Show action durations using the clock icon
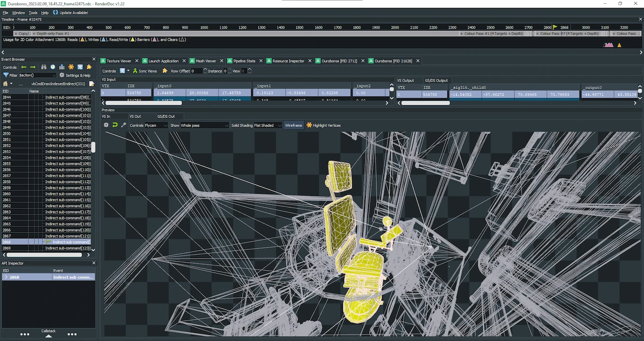 pyautogui.click(x=53, y=67)
